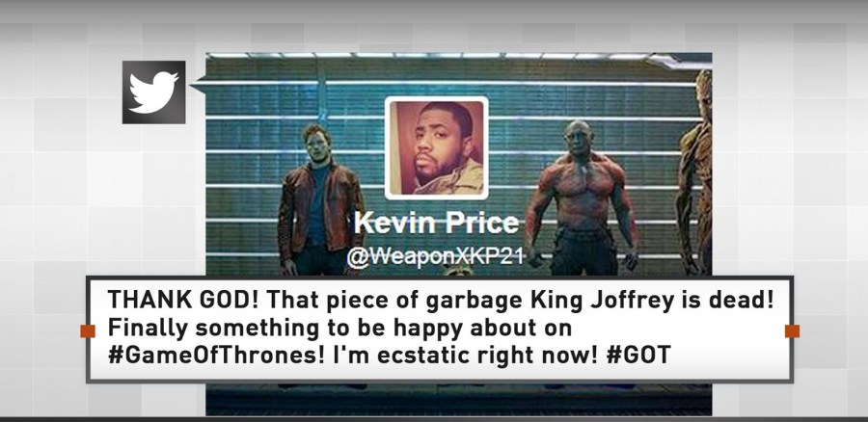Click the "THANK GOD!" text in the tweet
This screenshot has height=422, width=868.
[183, 300]
